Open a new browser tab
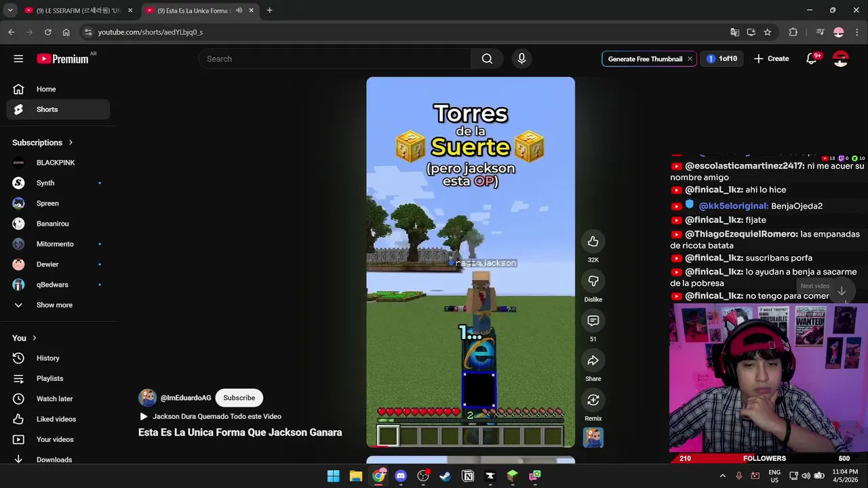The width and height of the screenshot is (868, 488). 269,10
